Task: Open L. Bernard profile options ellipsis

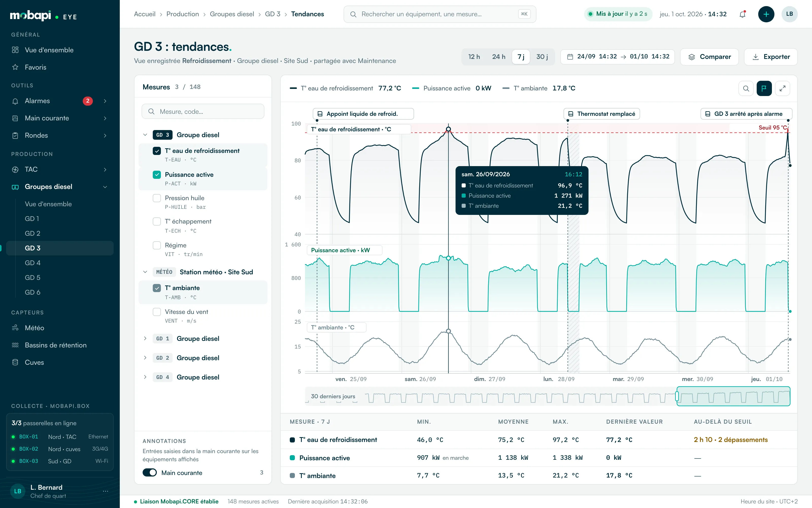Action: (105, 491)
